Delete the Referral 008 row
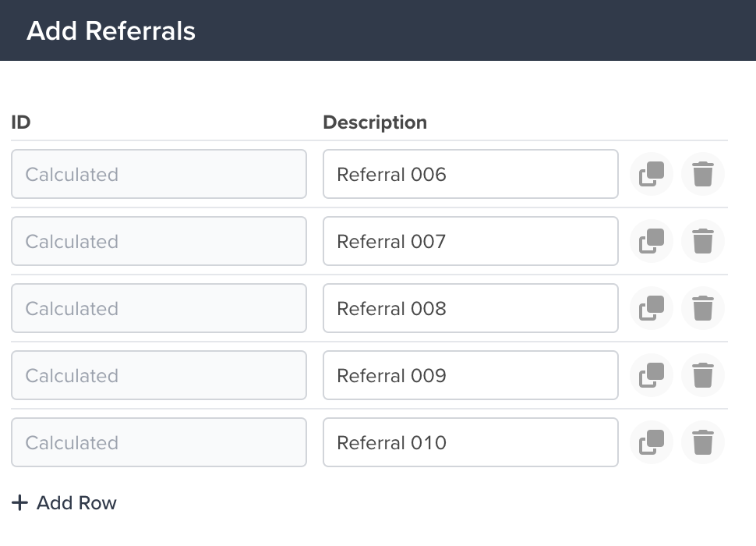This screenshot has height=546, width=756. 702,308
